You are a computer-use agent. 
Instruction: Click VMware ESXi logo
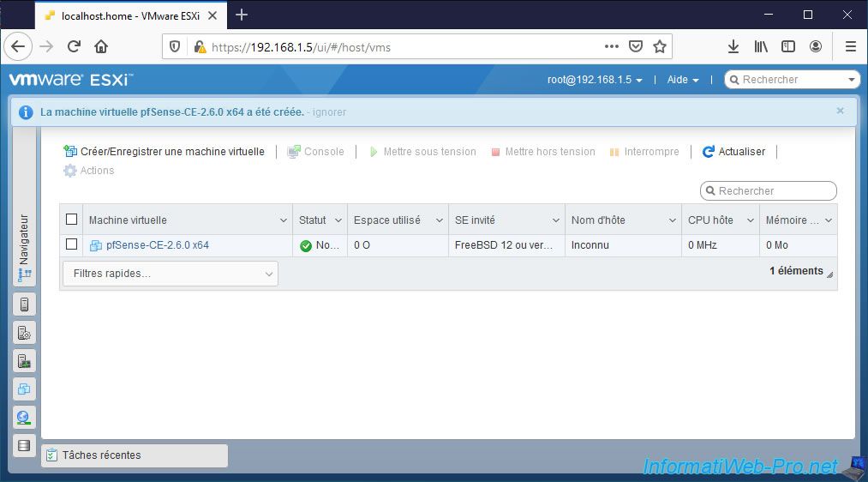click(x=70, y=80)
